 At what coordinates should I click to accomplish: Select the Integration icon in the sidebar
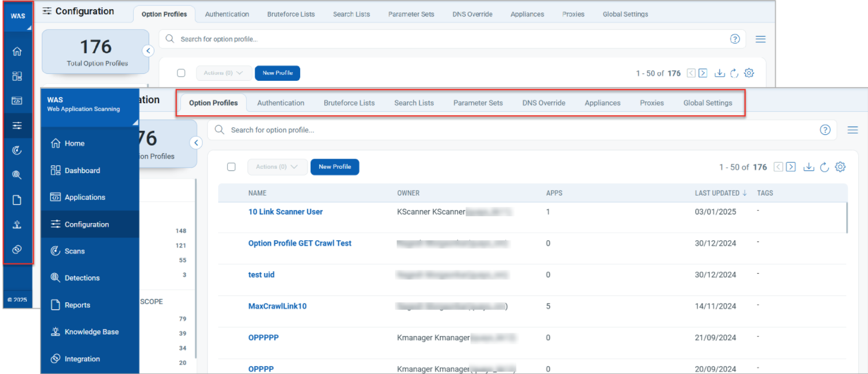click(17, 248)
